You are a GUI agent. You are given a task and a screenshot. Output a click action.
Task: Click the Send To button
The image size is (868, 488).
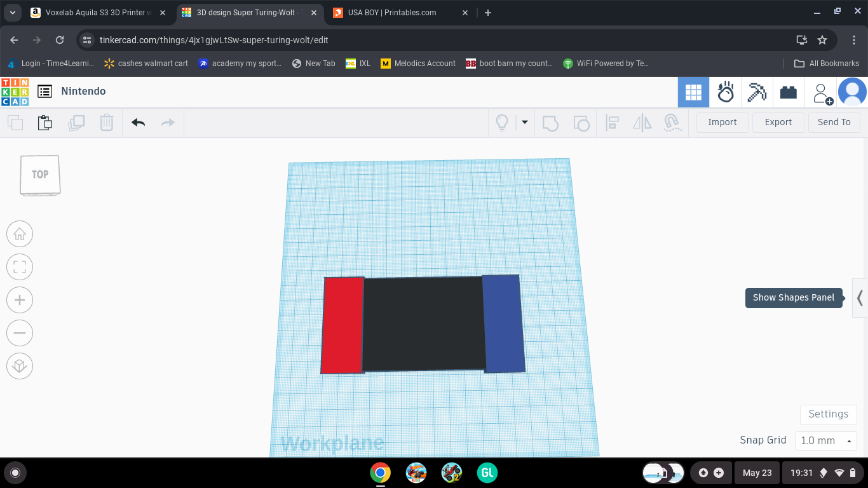[x=834, y=123]
